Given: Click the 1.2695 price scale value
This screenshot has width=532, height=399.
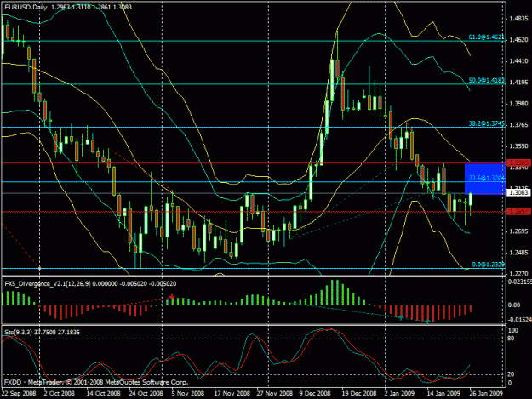Looking at the screenshot, I should point(518,231).
